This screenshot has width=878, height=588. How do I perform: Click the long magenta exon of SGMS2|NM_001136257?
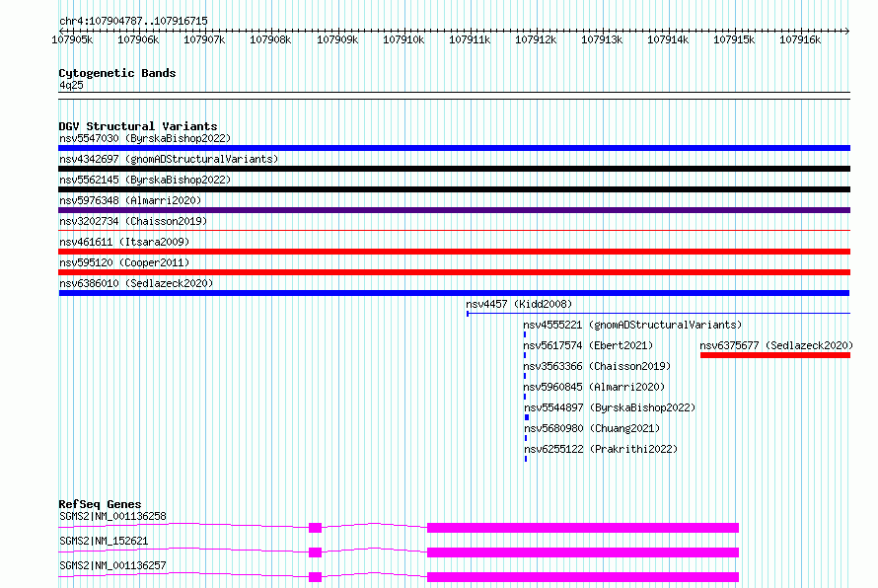(x=583, y=577)
